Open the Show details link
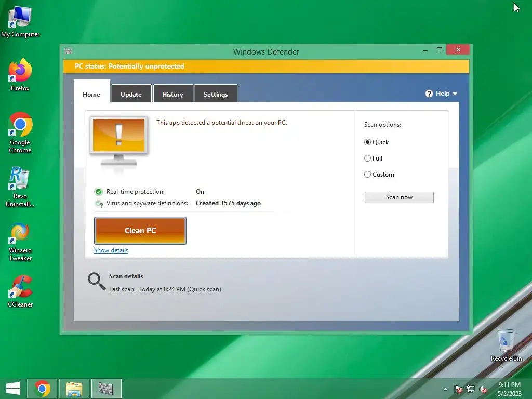 [x=111, y=250]
